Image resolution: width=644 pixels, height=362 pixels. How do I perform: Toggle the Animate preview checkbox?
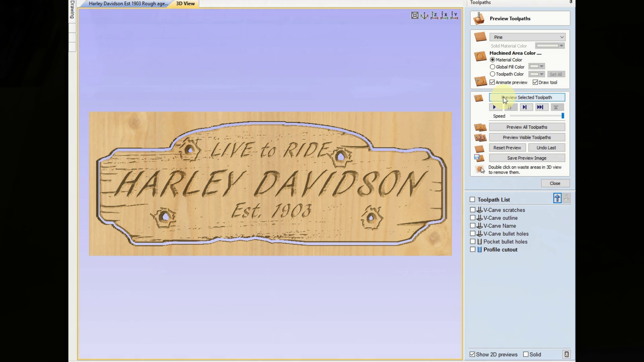[492, 82]
